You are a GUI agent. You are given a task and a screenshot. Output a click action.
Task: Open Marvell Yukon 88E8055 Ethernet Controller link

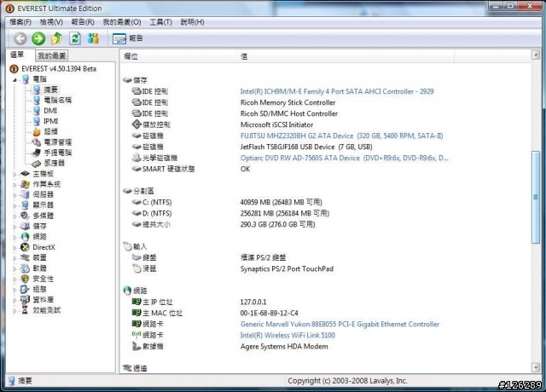point(340,324)
